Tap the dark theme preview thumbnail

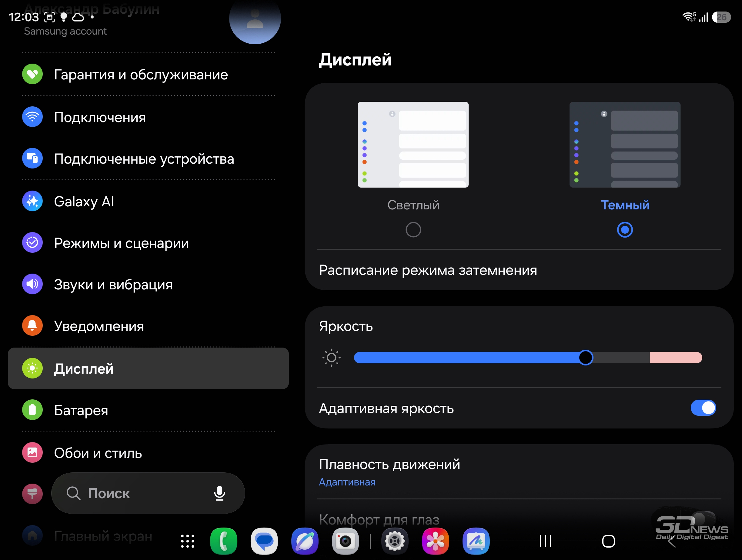coord(625,145)
